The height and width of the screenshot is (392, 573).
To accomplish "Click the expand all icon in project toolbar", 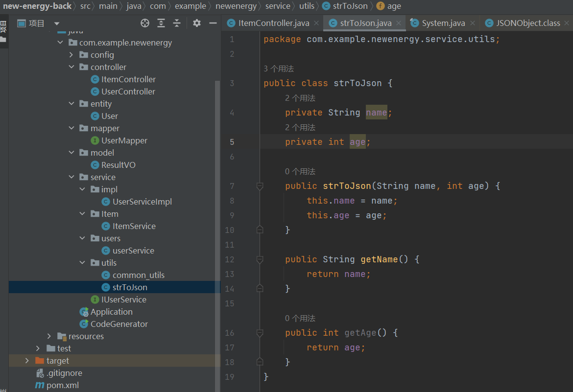I will [x=161, y=23].
